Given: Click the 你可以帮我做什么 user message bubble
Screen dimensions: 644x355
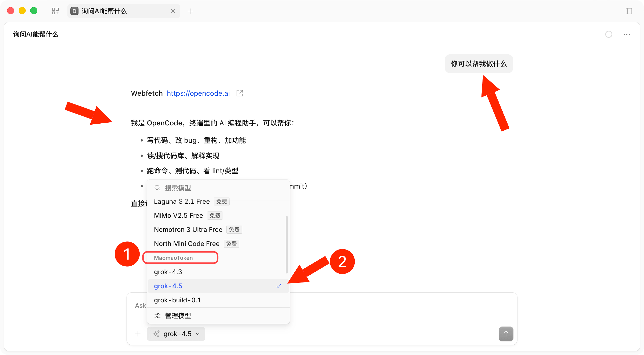Looking at the screenshot, I should coord(479,64).
